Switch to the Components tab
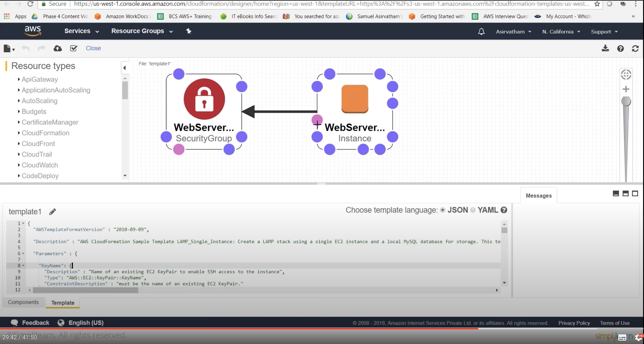The width and height of the screenshot is (644, 344). 23,302
